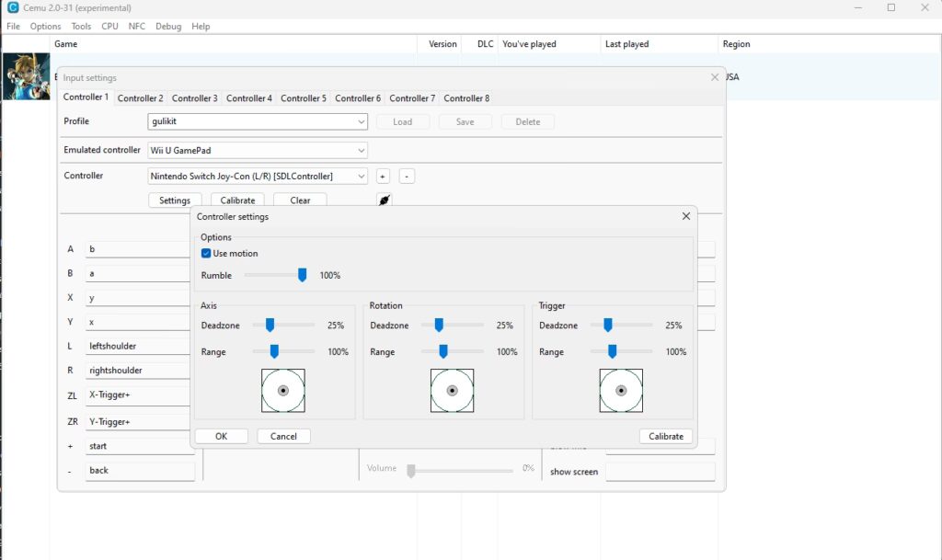Close the Input settings window
The height and width of the screenshot is (560, 942).
[714, 77]
